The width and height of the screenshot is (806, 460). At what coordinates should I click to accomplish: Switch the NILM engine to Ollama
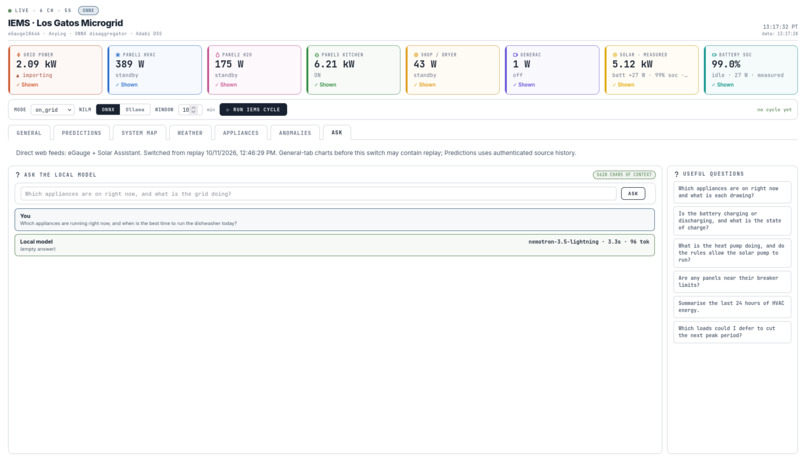135,109
